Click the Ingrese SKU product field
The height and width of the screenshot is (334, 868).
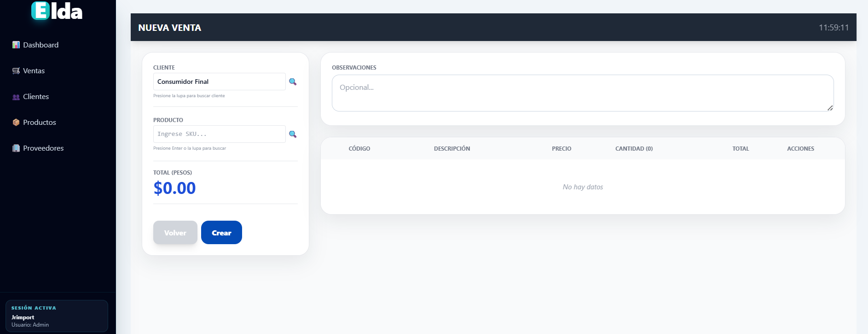click(x=219, y=134)
